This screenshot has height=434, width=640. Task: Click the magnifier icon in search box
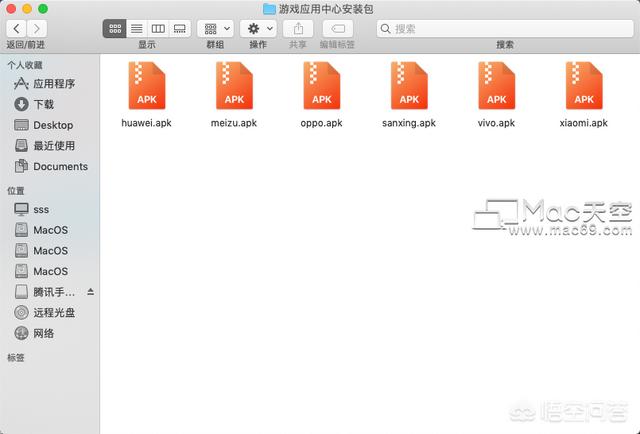[385, 29]
